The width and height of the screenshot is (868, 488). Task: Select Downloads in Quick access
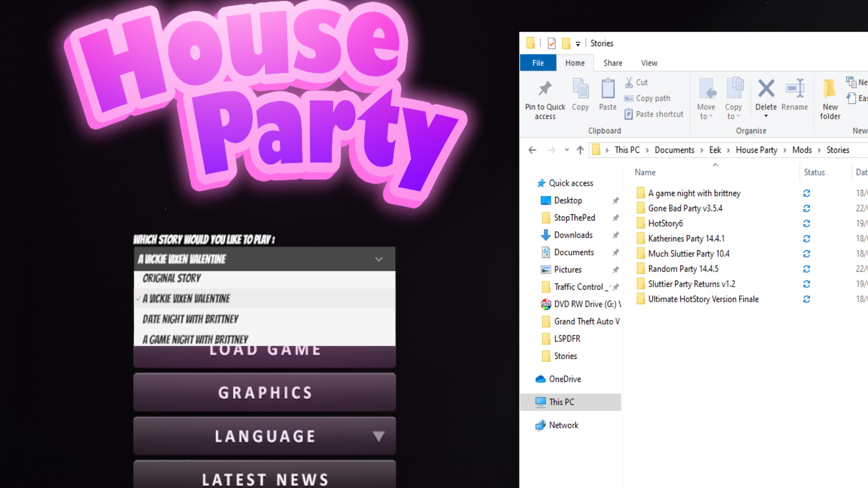click(x=573, y=235)
